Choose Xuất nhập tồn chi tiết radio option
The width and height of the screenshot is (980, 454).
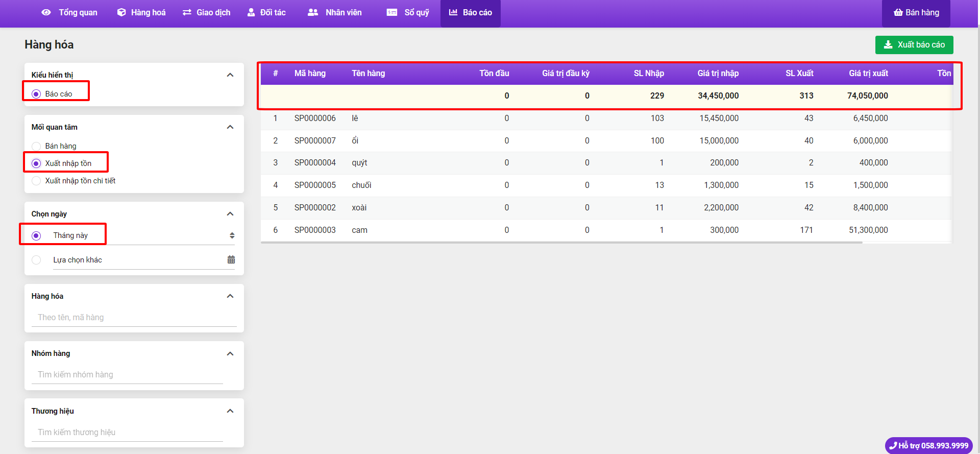36,181
